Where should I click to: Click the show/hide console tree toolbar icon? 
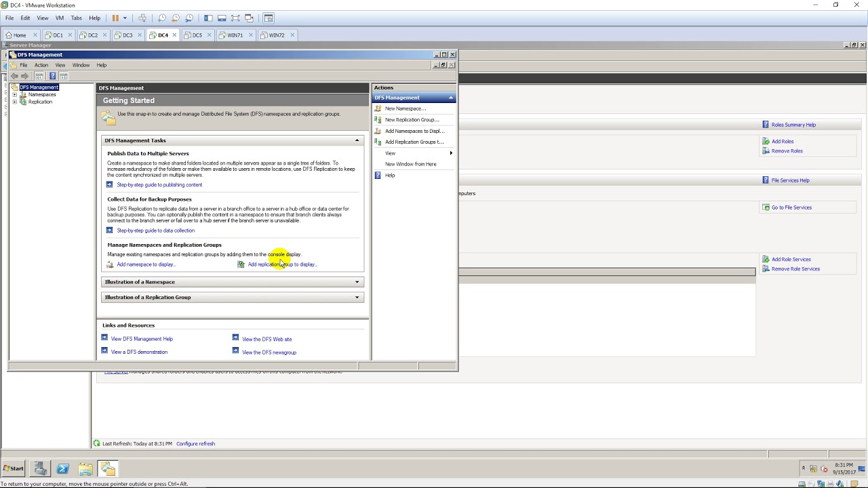click(39, 76)
